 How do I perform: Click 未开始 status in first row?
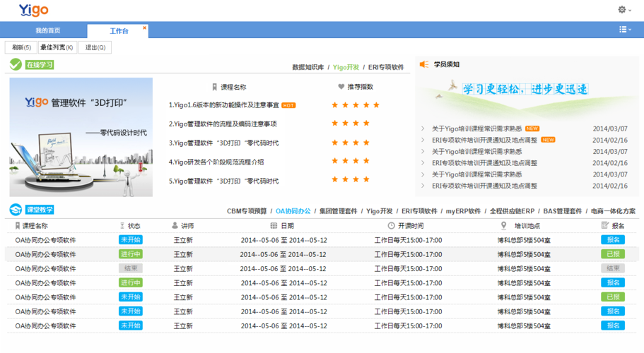(131, 240)
